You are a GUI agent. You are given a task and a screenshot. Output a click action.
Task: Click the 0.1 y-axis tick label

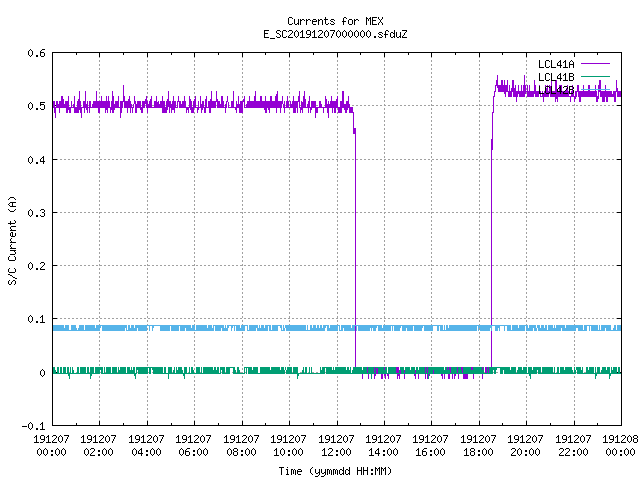(36, 319)
